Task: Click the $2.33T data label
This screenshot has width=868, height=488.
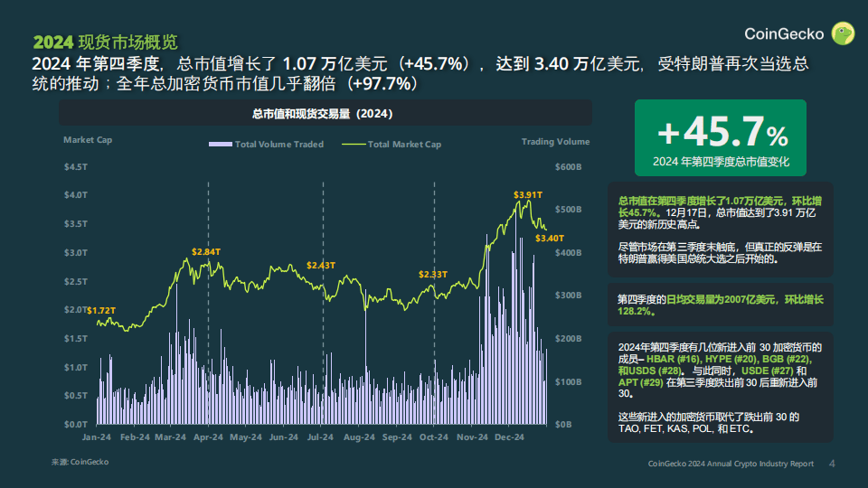Action: pyautogui.click(x=433, y=275)
